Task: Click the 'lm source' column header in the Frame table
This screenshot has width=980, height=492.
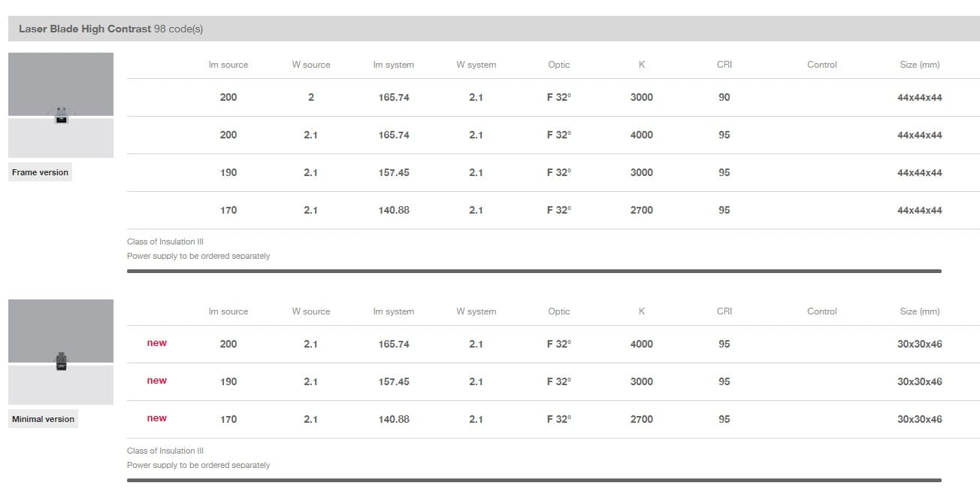Action: point(228,65)
